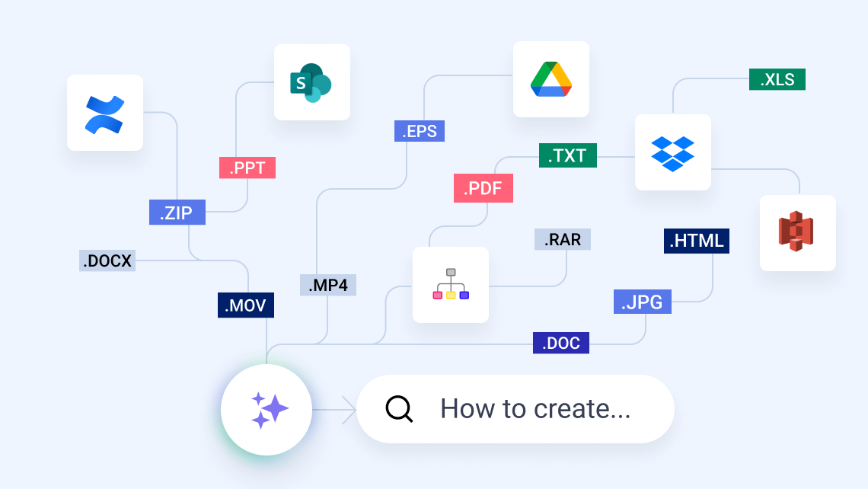This screenshot has width=868, height=489.
Task: Click the .XLS format tag
Action: click(x=775, y=79)
